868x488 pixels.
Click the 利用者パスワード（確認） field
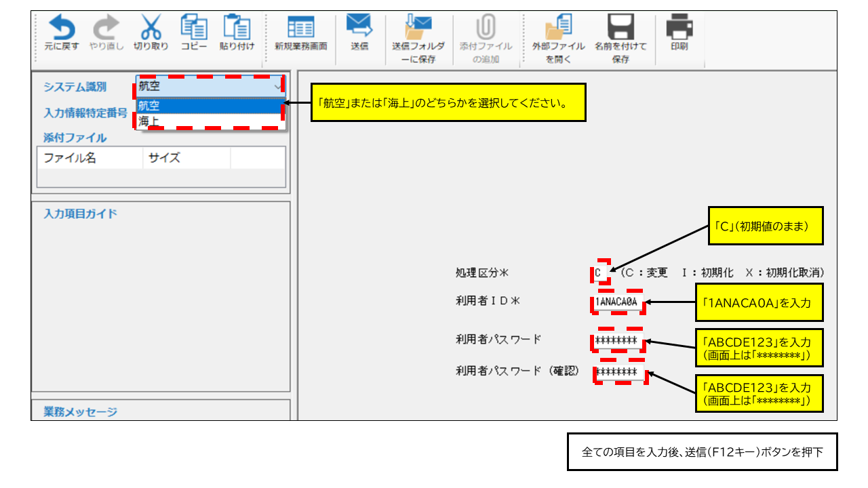point(618,372)
